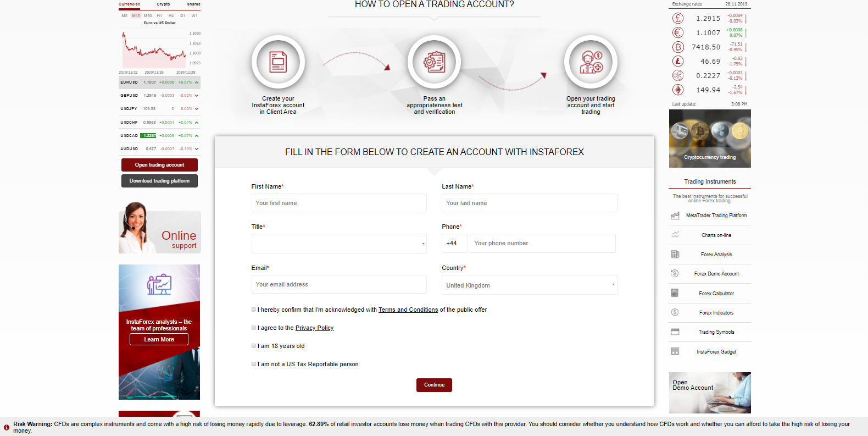Open the InstaForex Gadget link
Screen dimensions: 868x436
click(x=716, y=352)
